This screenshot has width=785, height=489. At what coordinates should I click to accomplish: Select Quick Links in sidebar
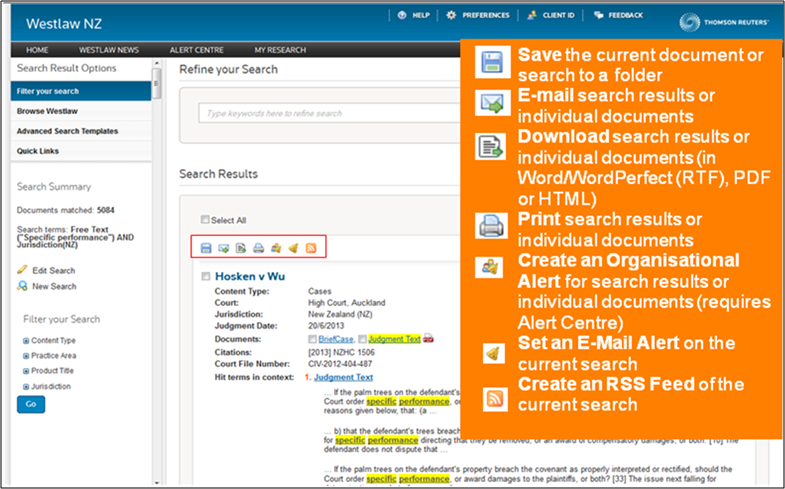point(81,151)
